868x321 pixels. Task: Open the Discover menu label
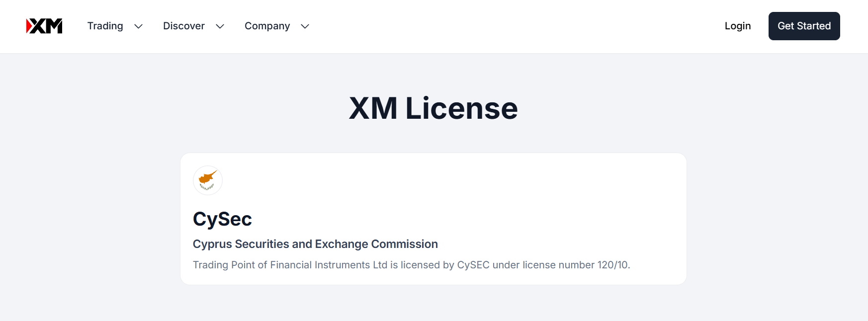tap(183, 26)
